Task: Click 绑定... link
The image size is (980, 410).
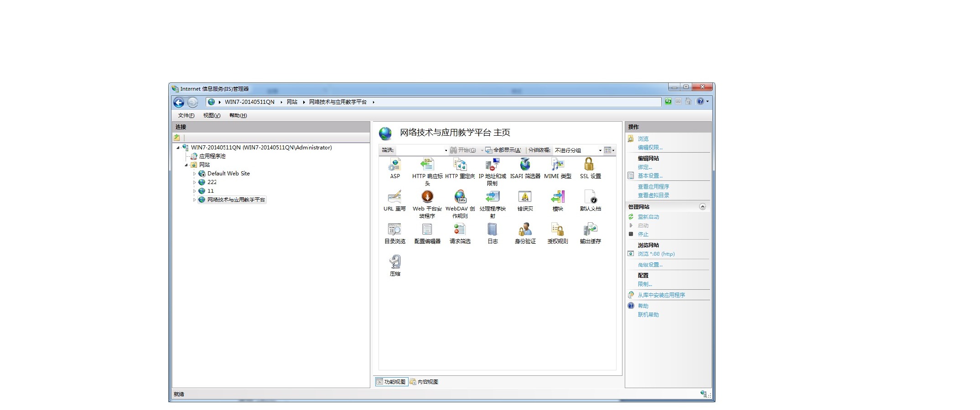Action: (x=645, y=167)
